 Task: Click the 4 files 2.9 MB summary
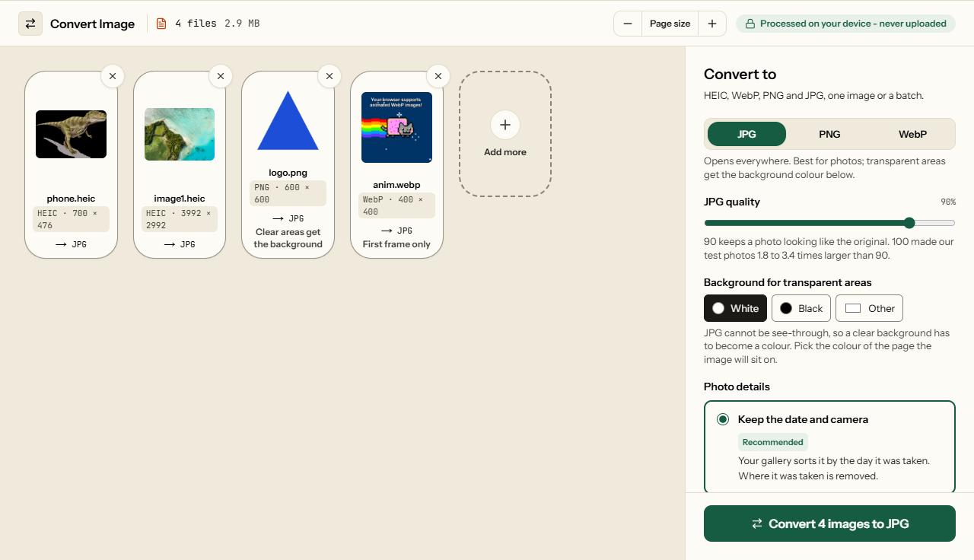(x=218, y=24)
